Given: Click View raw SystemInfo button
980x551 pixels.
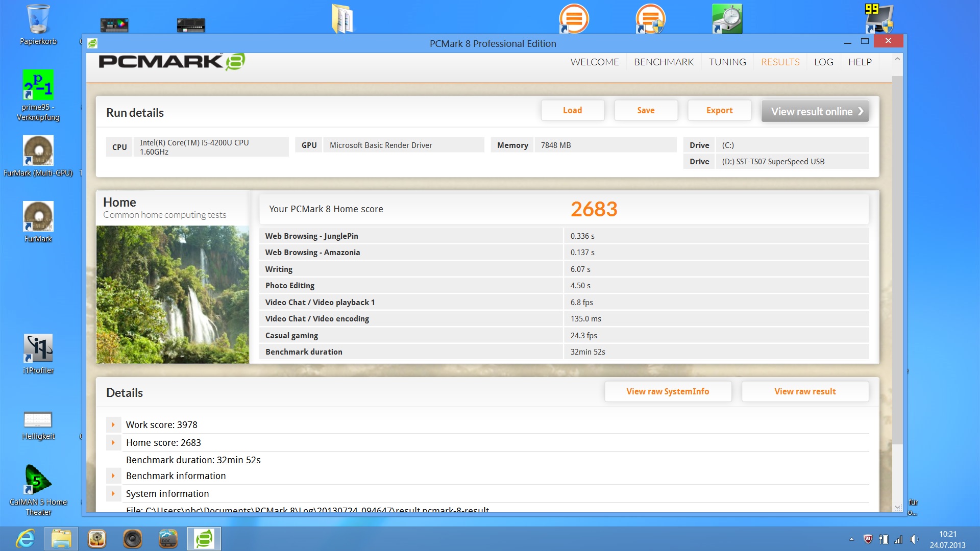Looking at the screenshot, I should (668, 391).
